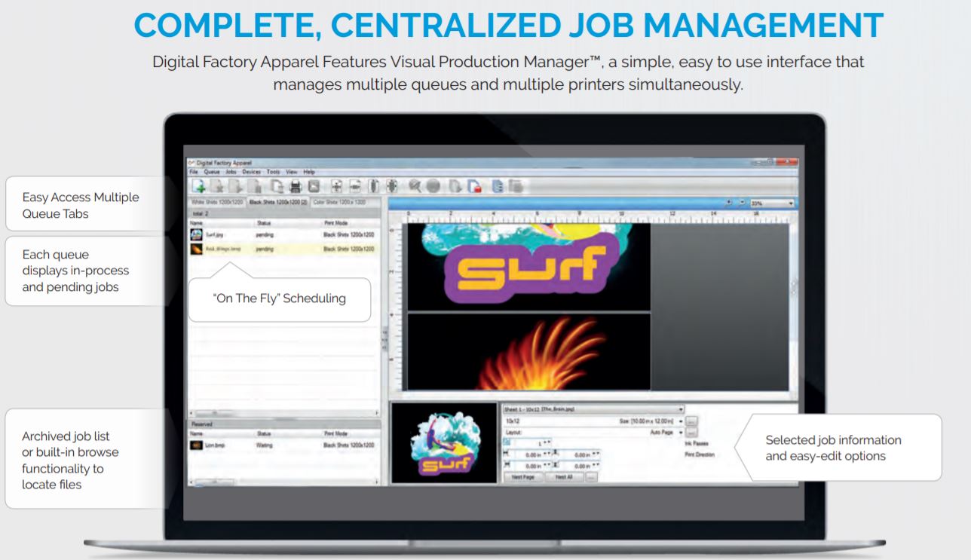The height and width of the screenshot is (560, 971).
Task: Switch to White Shirts 1200x1200 queue tab
Action: (x=218, y=202)
